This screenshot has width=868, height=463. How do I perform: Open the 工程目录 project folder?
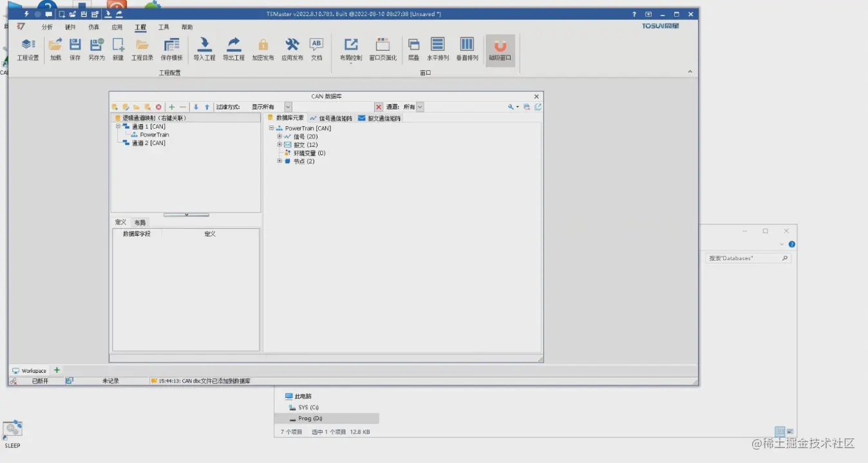pyautogui.click(x=142, y=50)
